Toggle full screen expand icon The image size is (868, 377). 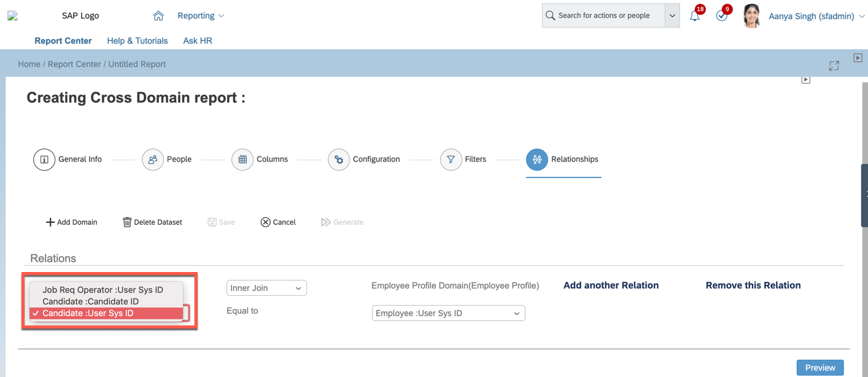834,66
